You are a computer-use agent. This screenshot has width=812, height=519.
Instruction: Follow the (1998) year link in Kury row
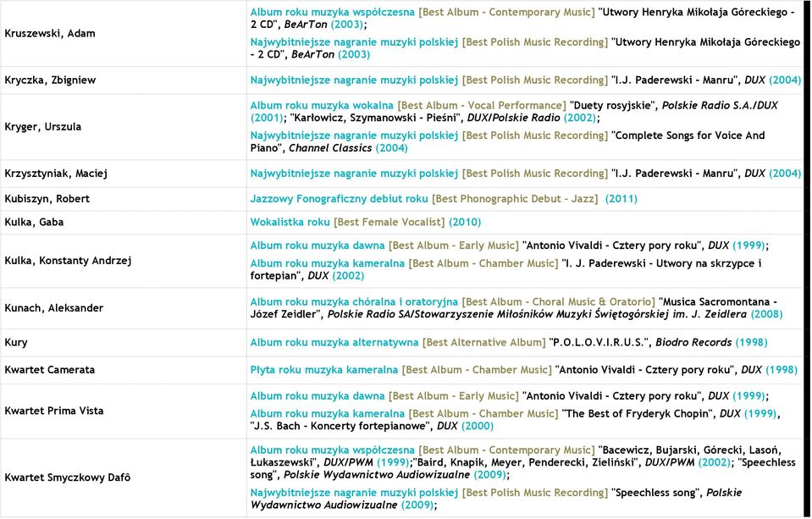pos(751,342)
